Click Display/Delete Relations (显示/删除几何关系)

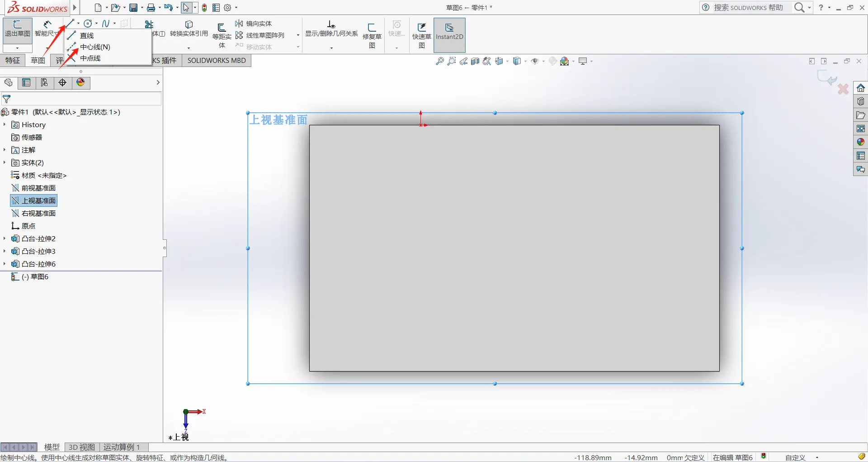pos(331,29)
